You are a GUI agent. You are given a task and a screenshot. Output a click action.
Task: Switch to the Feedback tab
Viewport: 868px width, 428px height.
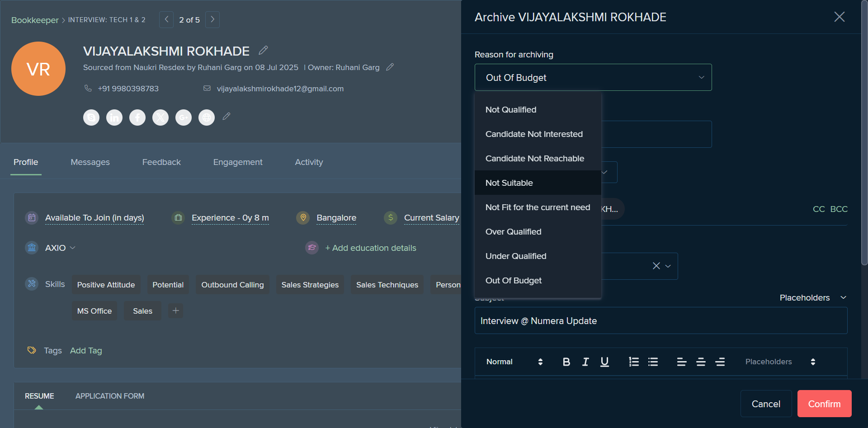(x=161, y=162)
